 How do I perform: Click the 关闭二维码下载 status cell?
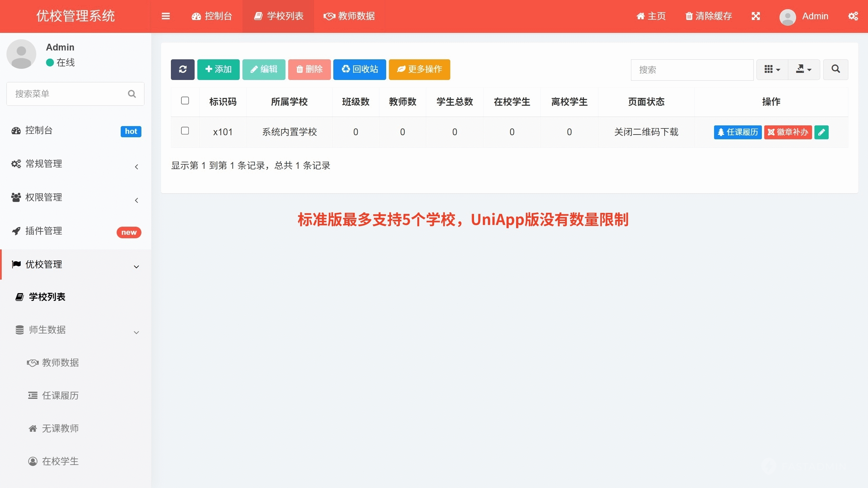pos(646,132)
